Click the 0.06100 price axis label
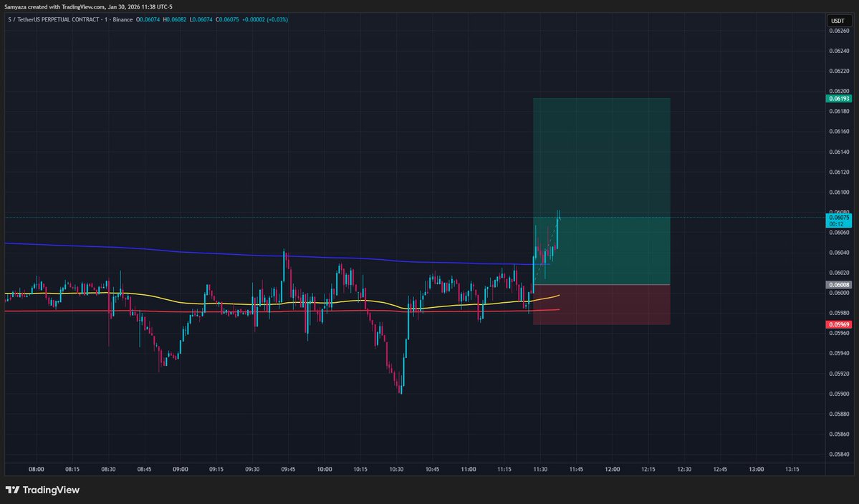This screenshot has width=859, height=504. coord(839,192)
